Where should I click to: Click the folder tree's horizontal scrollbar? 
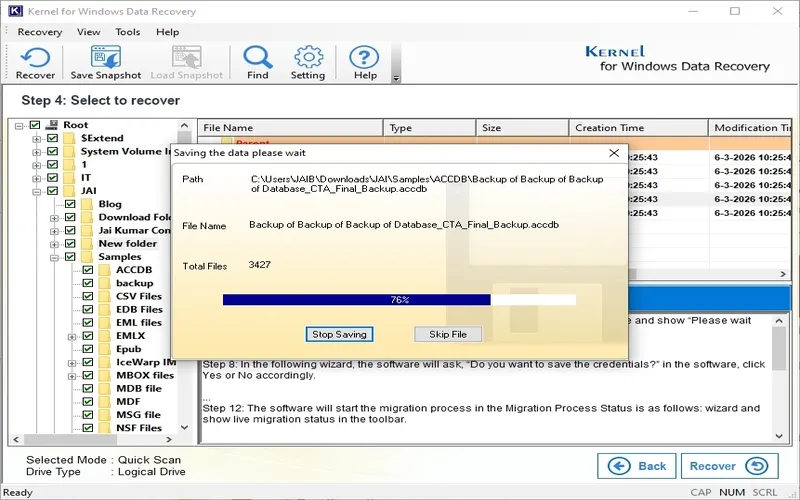(92, 439)
